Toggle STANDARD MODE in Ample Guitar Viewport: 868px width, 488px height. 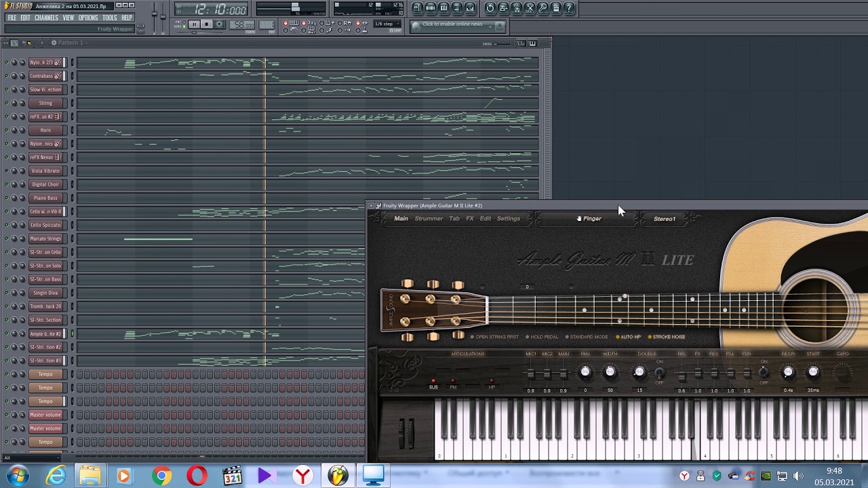tap(587, 337)
